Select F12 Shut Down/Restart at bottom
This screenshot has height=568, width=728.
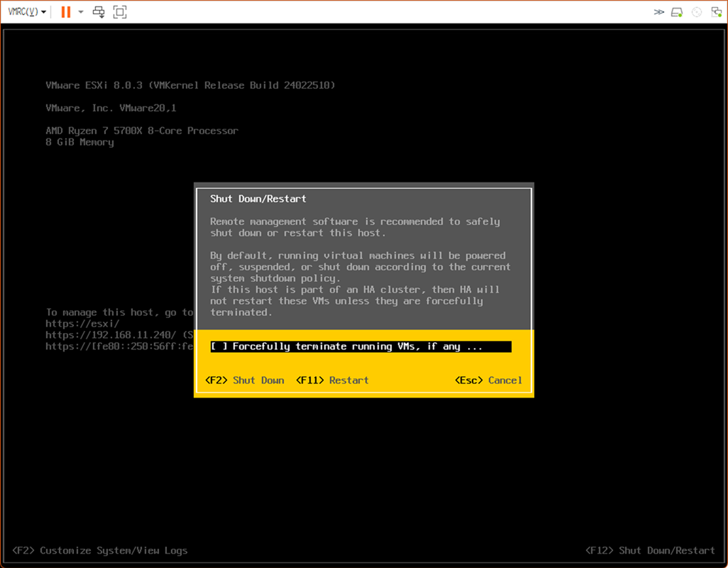[x=650, y=551]
